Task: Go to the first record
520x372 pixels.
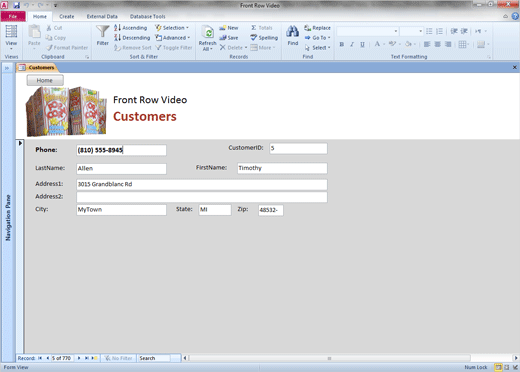Action: (x=40, y=358)
